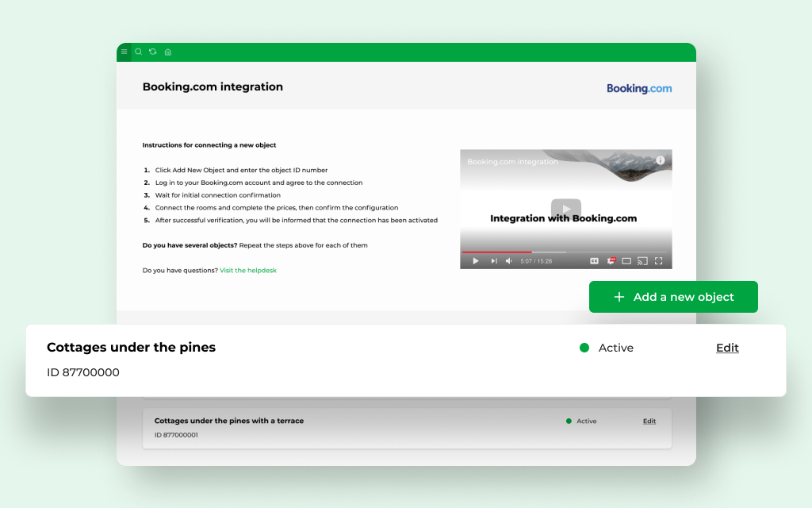This screenshot has width=812, height=508.
Task: Click the Add a new object button
Action: coord(673,297)
